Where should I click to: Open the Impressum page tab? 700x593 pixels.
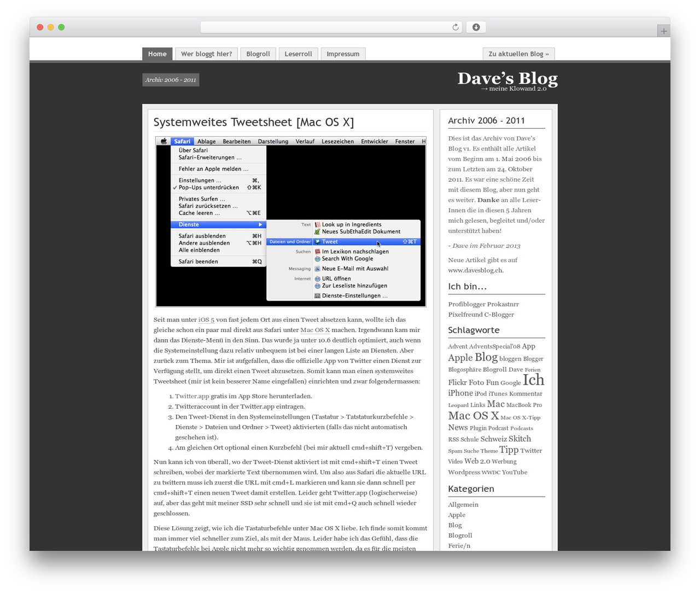343,54
